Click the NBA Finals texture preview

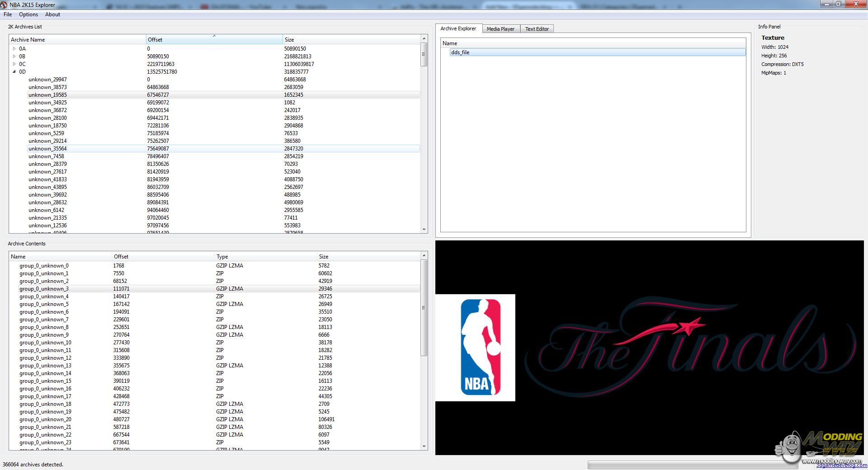coord(649,348)
